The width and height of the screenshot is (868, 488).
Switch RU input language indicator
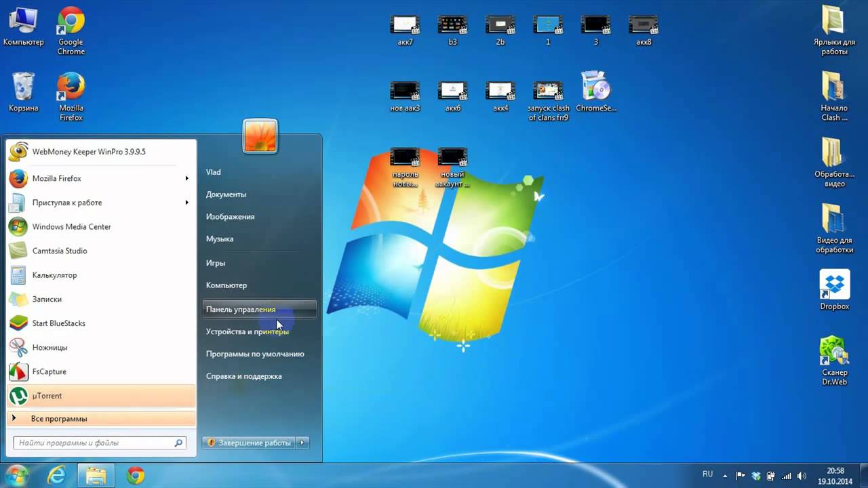point(707,474)
